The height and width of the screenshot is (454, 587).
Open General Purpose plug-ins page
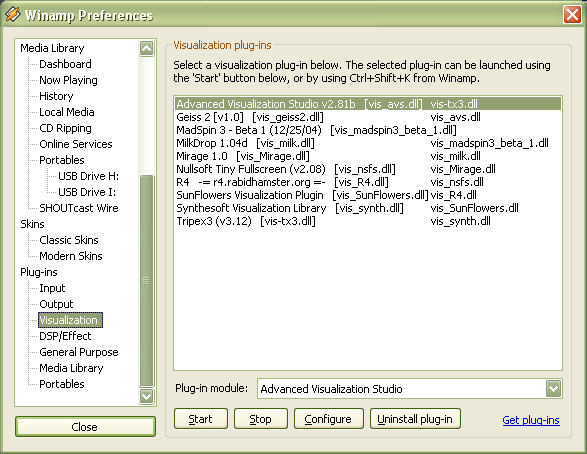coord(79,353)
